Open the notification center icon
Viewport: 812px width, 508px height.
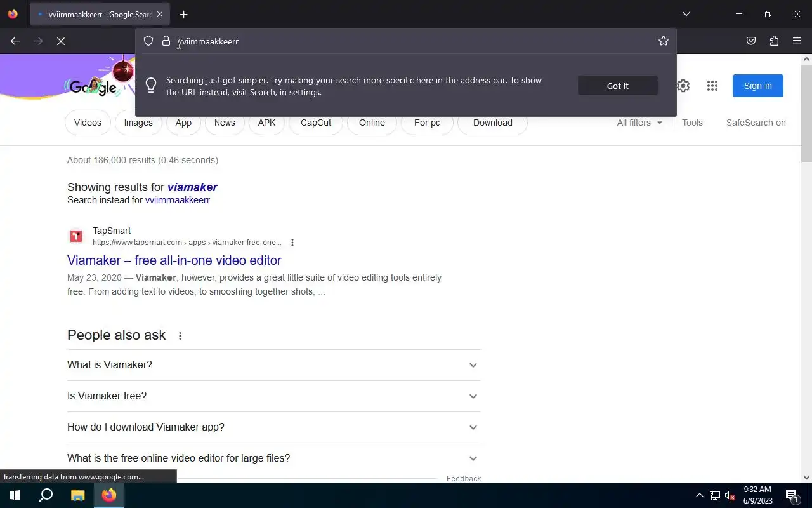pos(792,496)
